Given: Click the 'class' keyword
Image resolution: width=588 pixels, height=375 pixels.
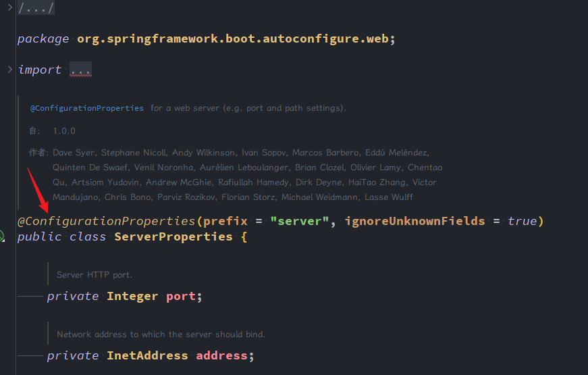Looking at the screenshot, I should pyautogui.click(x=88, y=237).
